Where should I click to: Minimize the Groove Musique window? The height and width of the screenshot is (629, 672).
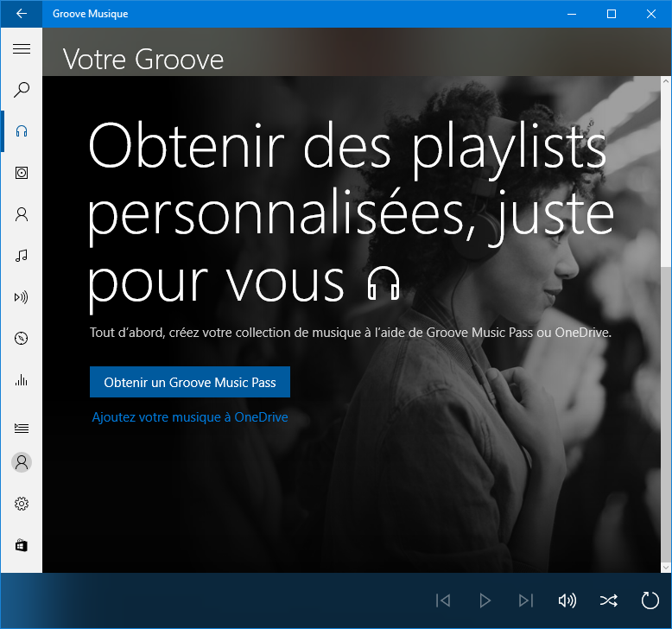pos(572,14)
